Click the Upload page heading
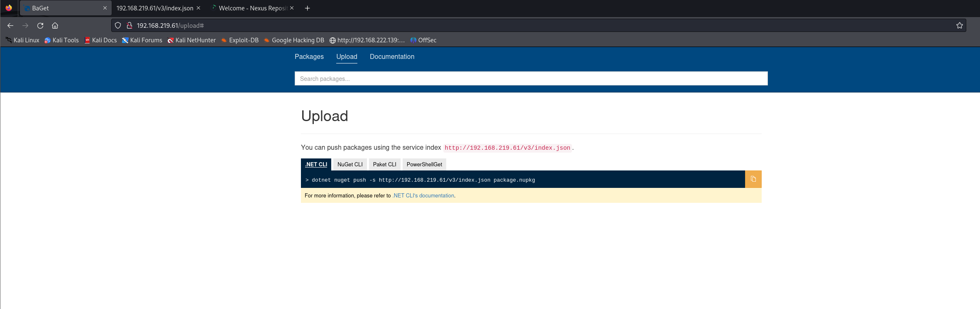Viewport: 980px width, 309px height. [x=325, y=116]
